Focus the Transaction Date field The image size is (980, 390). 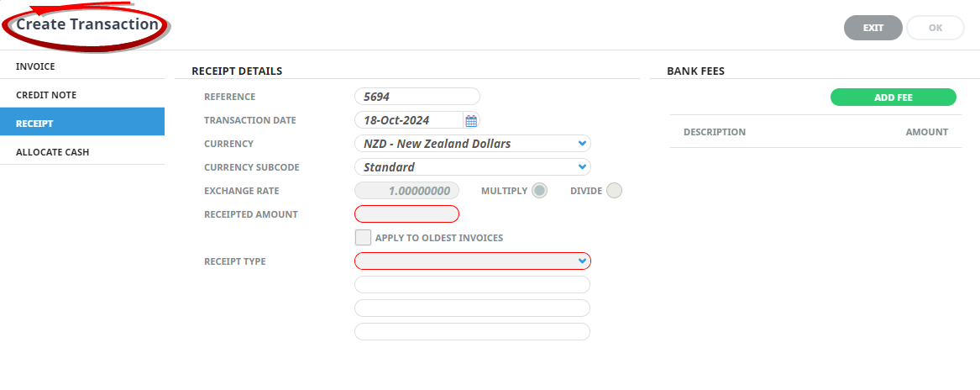pos(408,120)
